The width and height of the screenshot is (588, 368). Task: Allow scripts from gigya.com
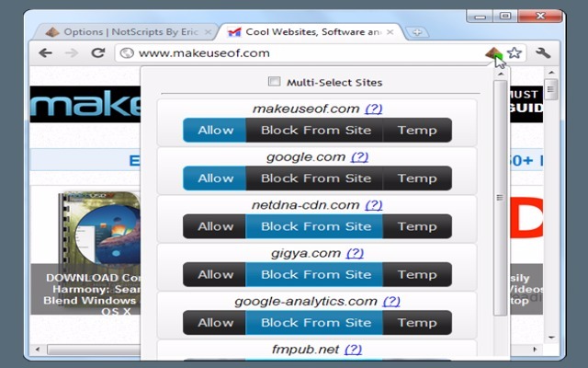coord(215,274)
